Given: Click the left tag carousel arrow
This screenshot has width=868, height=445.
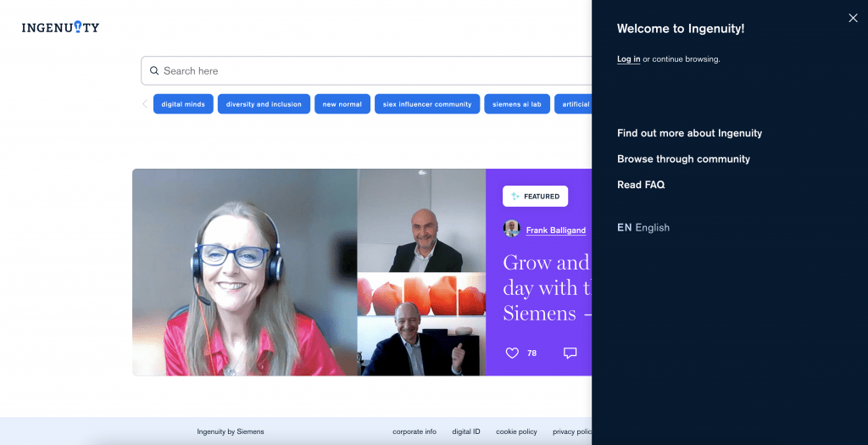Looking at the screenshot, I should (144, 104).
